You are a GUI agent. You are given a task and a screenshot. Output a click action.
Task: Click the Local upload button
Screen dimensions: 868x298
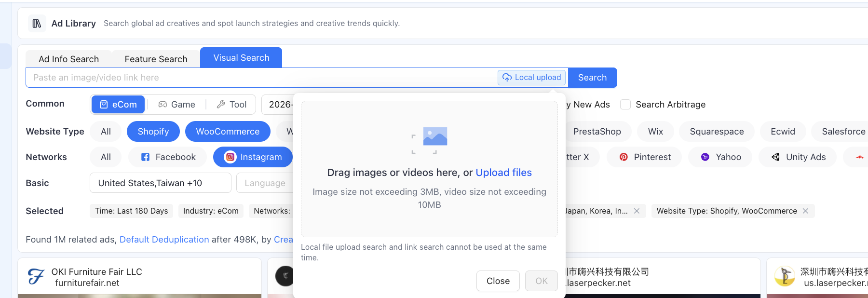click(531, 78)
